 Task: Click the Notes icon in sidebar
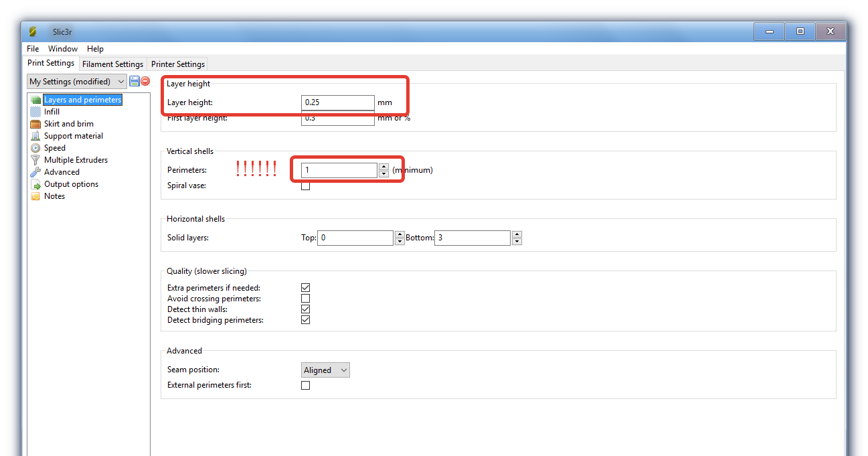(36, 196)
